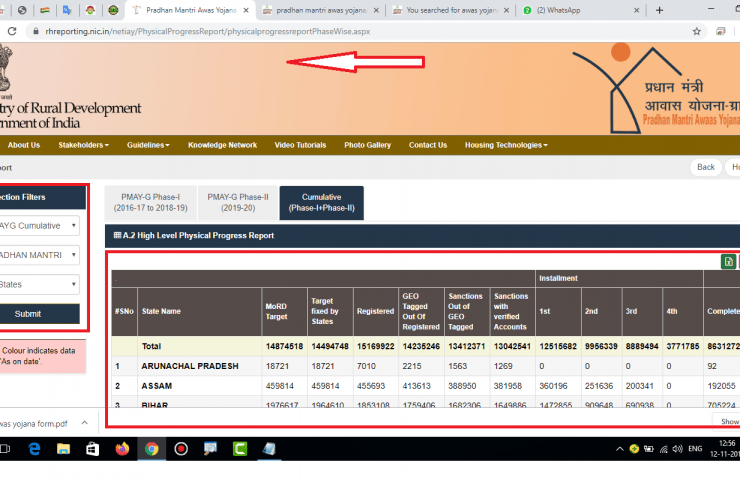
Task: Open the cast/media icon beside the bookmark star
Action: (721, 31)
